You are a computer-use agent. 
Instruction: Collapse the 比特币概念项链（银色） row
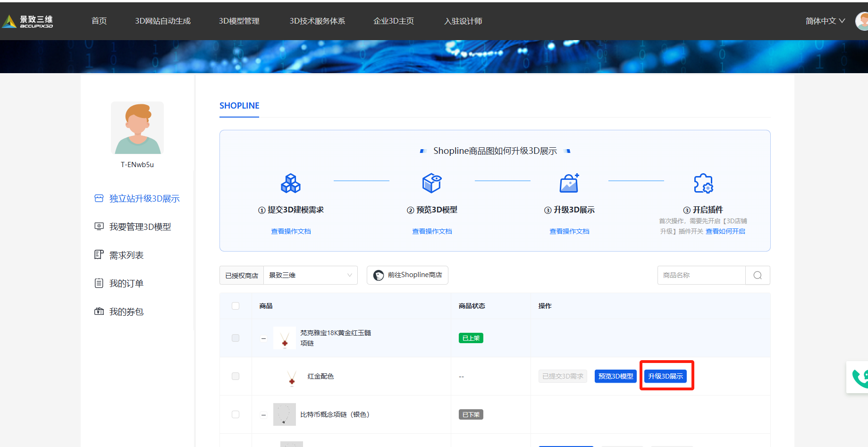[264, 415]
